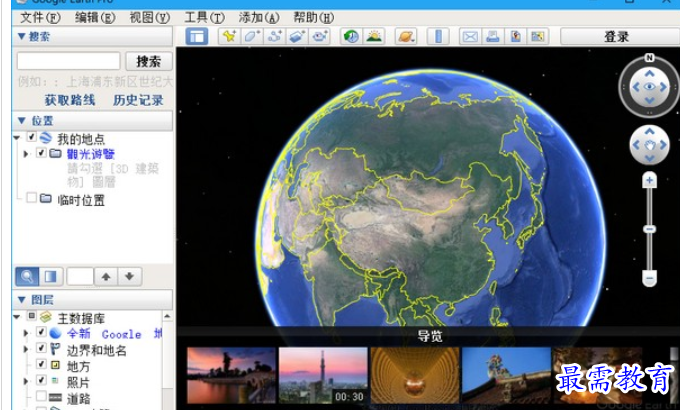680x410 pixels.
Task: Open the 添加(A) menu
Action: pos(259,17)
